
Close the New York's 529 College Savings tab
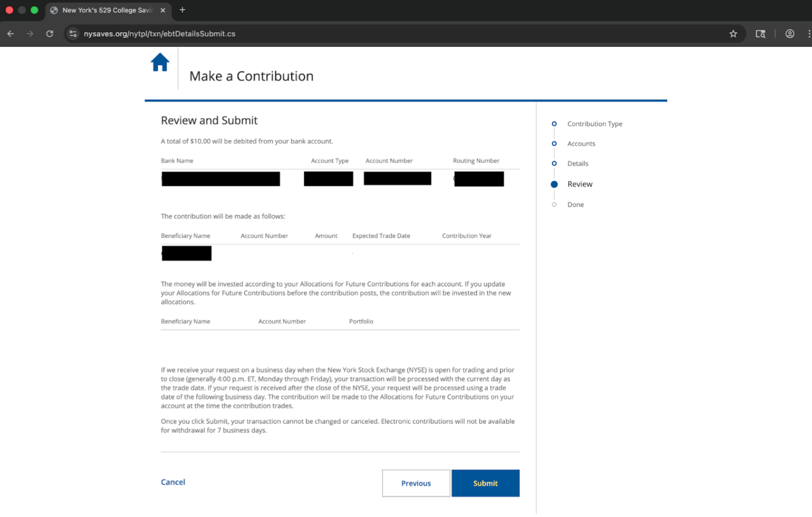point(163,10)
